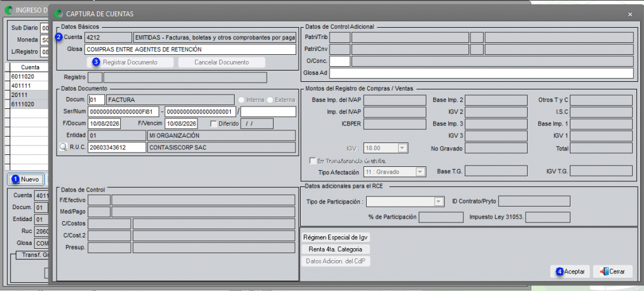Screen dimensions: 644x291
Task: Select the Interna radio option
Action: click(242, 100)
